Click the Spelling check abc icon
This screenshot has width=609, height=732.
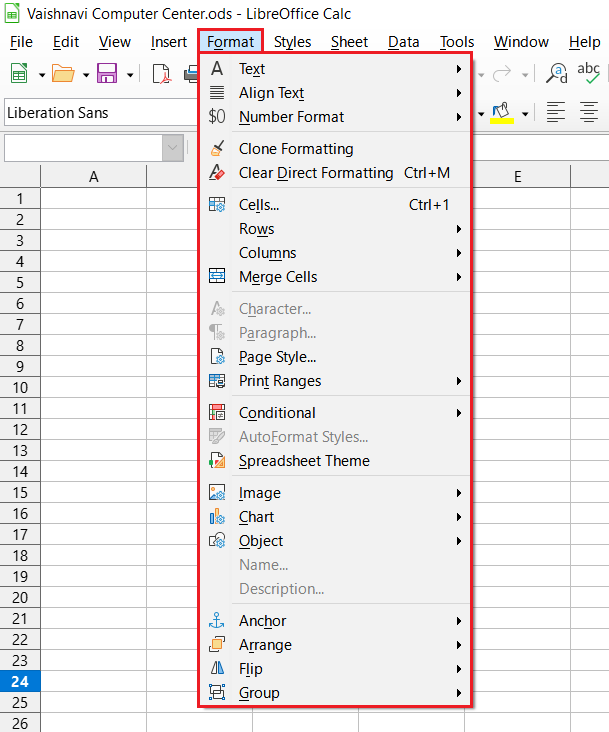[588, 73]
